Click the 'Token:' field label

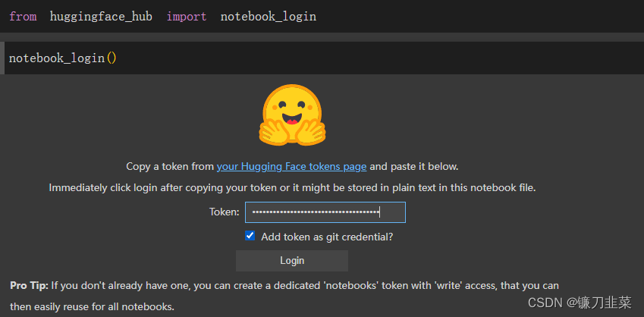pos(225,212)
